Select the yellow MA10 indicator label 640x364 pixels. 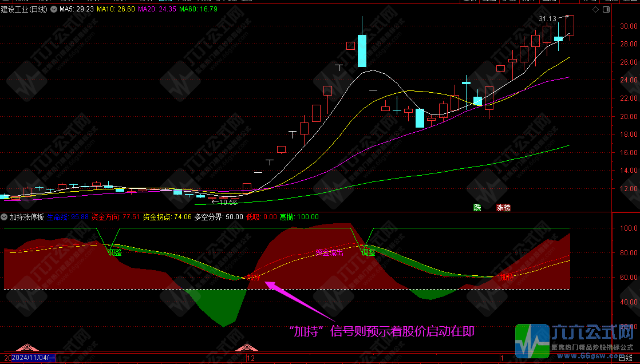coord(116,10)
